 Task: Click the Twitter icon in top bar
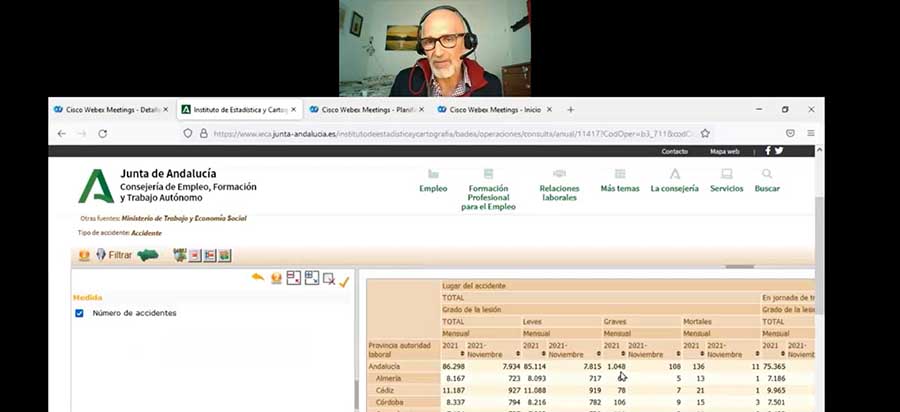pyautogui.click(x=779, y=151)
